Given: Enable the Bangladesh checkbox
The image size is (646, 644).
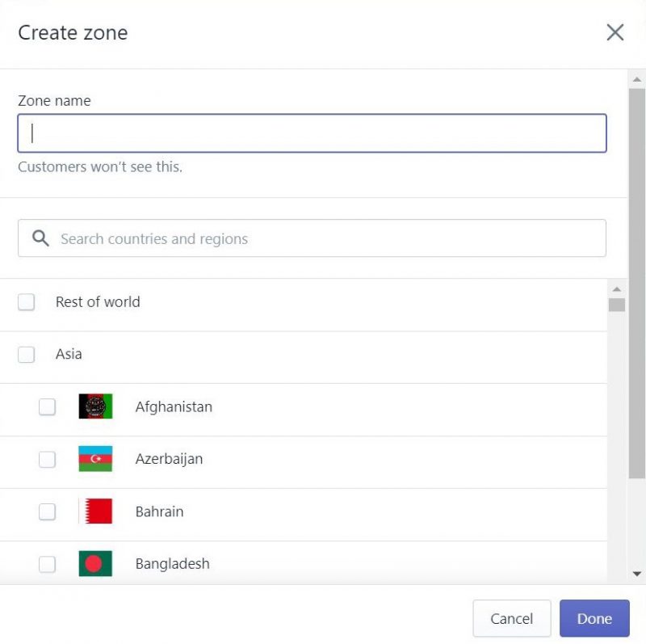Looking at the screenshot, I should [x=47, y=563].
